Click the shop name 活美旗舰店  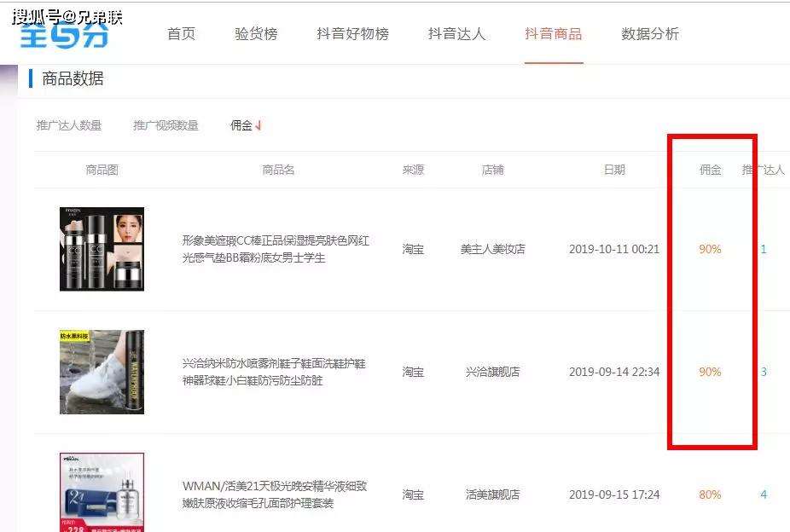tap(493, 494)
